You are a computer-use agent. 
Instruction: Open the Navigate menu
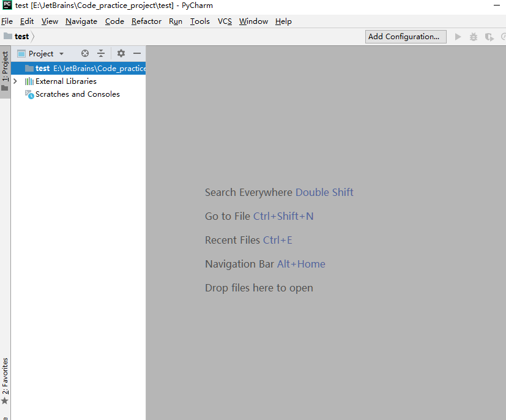pos(81,21)
